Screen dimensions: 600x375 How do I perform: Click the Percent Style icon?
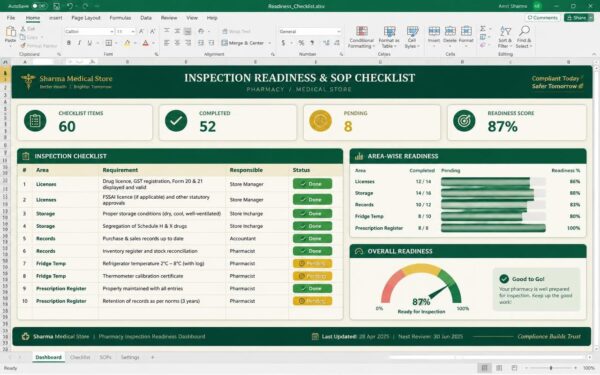tap(301, 43)
